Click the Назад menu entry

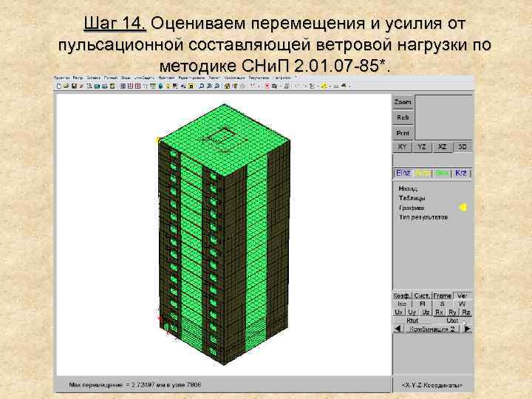coord(408,188)
